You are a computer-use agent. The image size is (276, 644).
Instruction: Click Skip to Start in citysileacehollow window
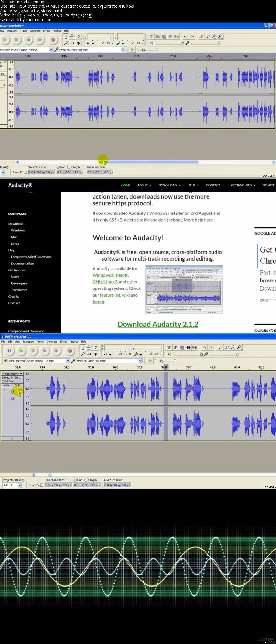(28, 40)
